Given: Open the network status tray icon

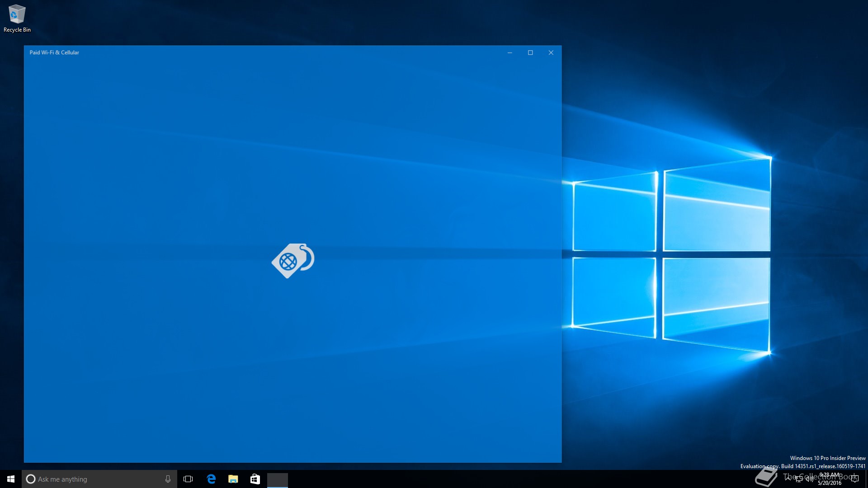Looking at the screenshot, I should tap(799, 479).
